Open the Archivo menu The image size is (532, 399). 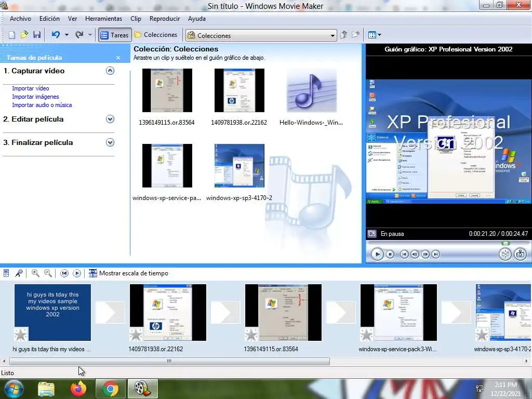coord(20,19)
